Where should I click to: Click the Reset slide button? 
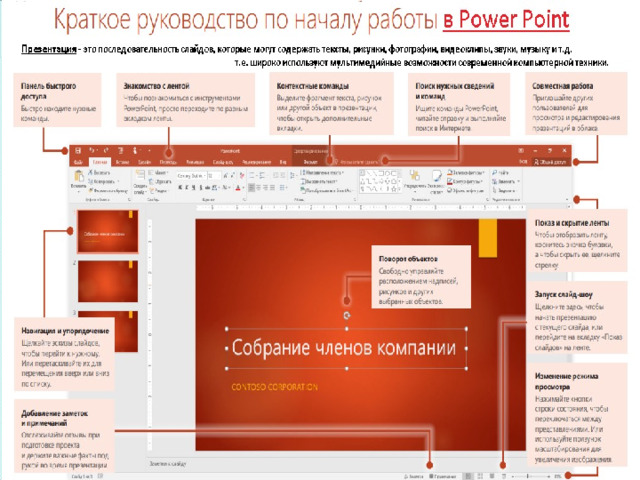tap(160, 181)
